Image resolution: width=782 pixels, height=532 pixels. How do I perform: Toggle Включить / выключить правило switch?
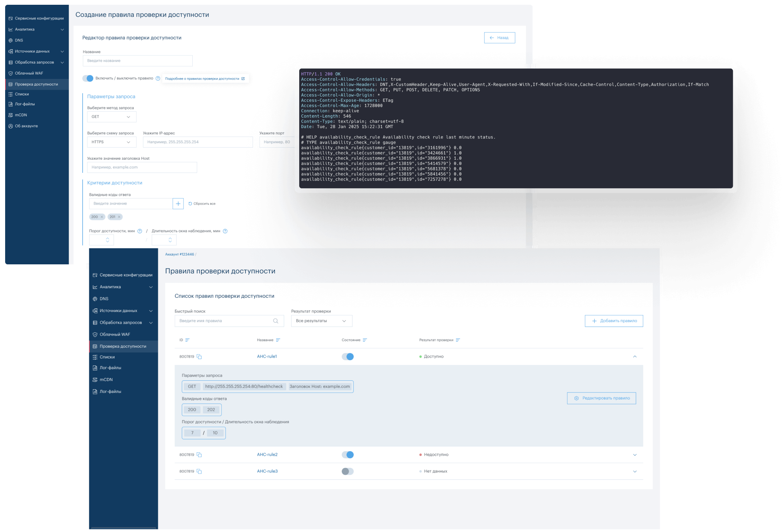[x=88, y=78]
